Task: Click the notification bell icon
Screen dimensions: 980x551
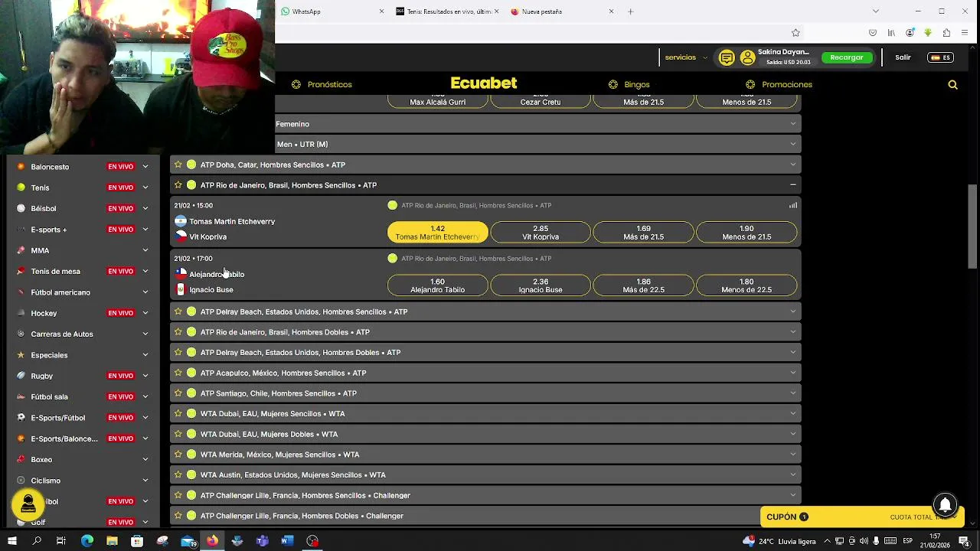Action: (945, 505)
